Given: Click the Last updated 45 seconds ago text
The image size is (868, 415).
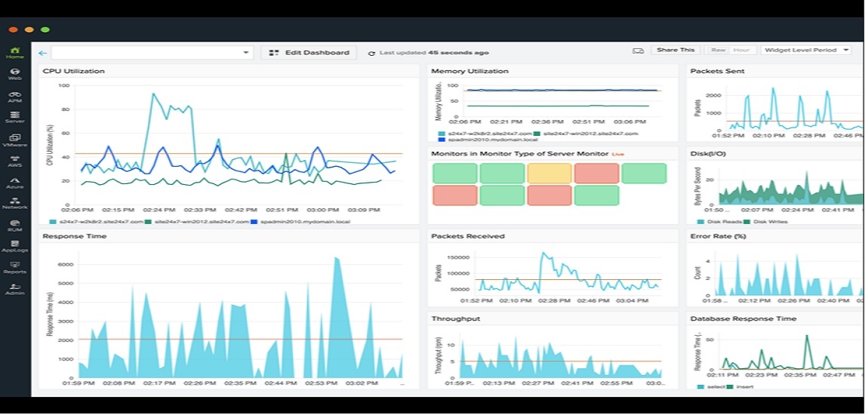Looking at the screenshot, I should coord(434,53).
